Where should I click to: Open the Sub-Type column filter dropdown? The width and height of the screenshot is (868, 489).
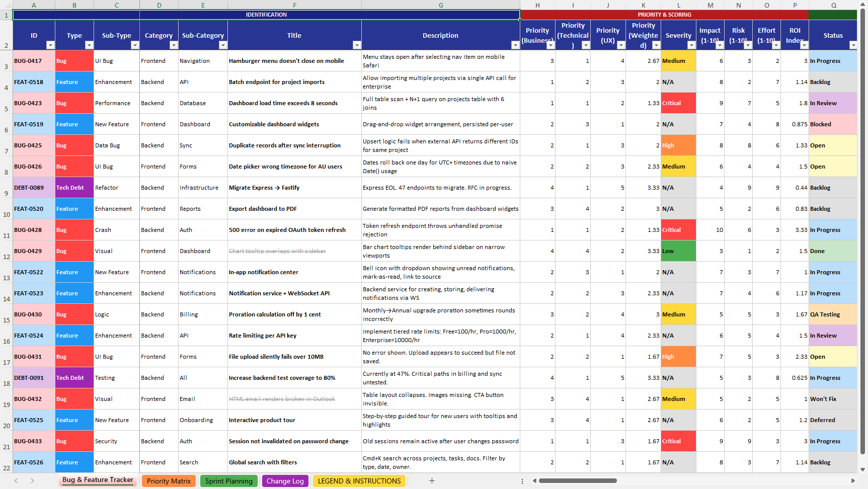pos(135,45)
